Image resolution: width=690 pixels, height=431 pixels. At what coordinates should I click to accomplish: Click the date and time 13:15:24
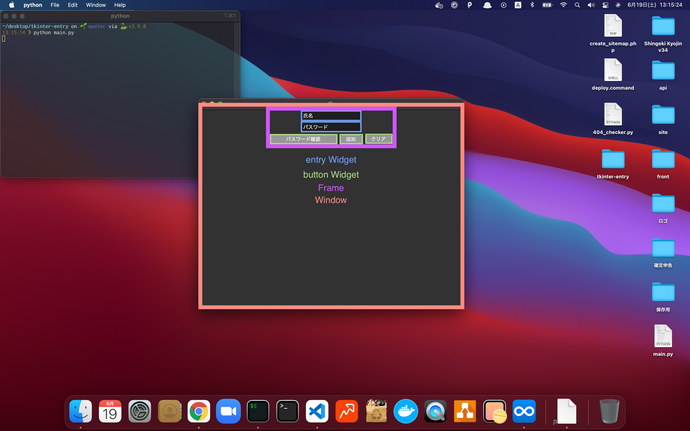[654, 5]
